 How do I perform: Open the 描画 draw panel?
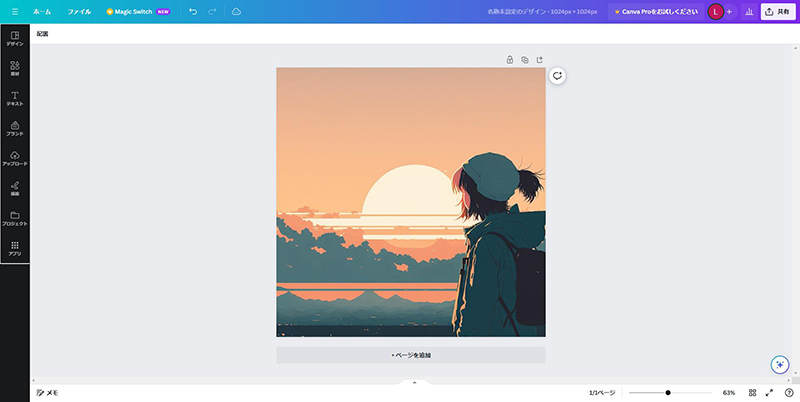15,189
